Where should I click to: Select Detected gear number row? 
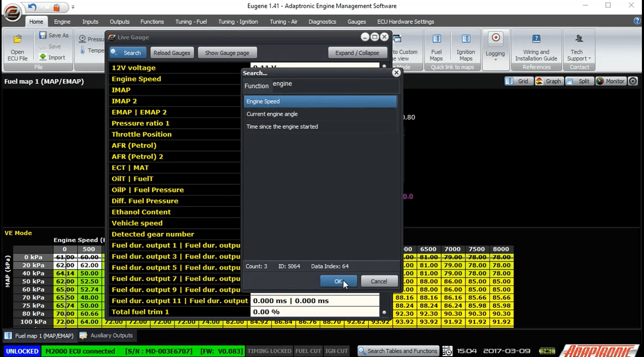176,234
